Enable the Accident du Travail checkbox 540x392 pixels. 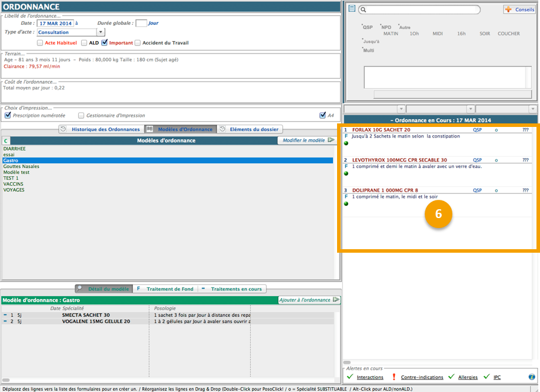tap(138, 43)
